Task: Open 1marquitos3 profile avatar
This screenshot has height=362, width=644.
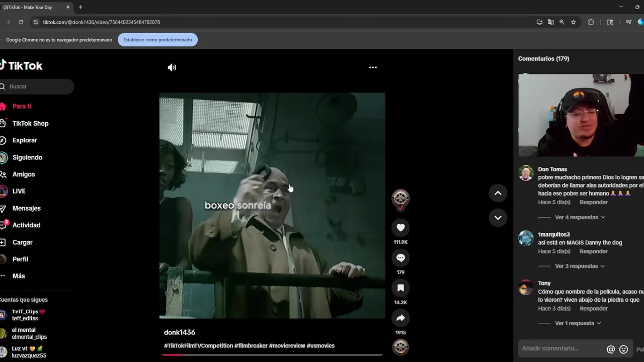Action: (526, 238)
